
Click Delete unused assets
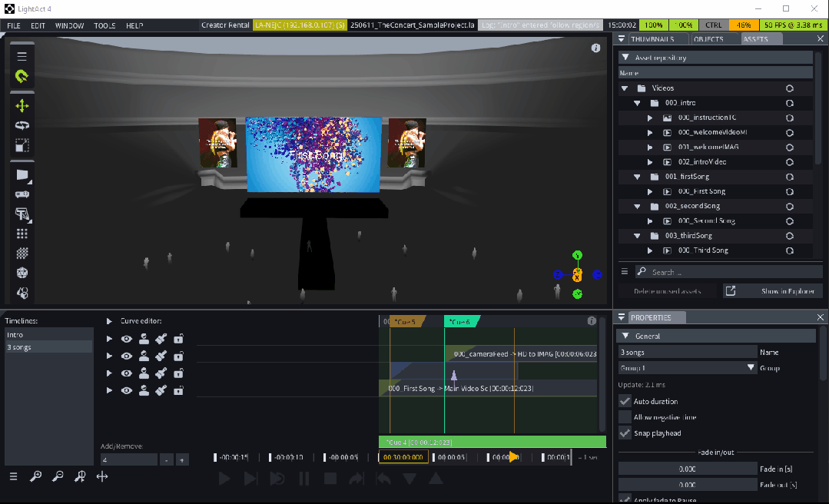tap(667, 291)
